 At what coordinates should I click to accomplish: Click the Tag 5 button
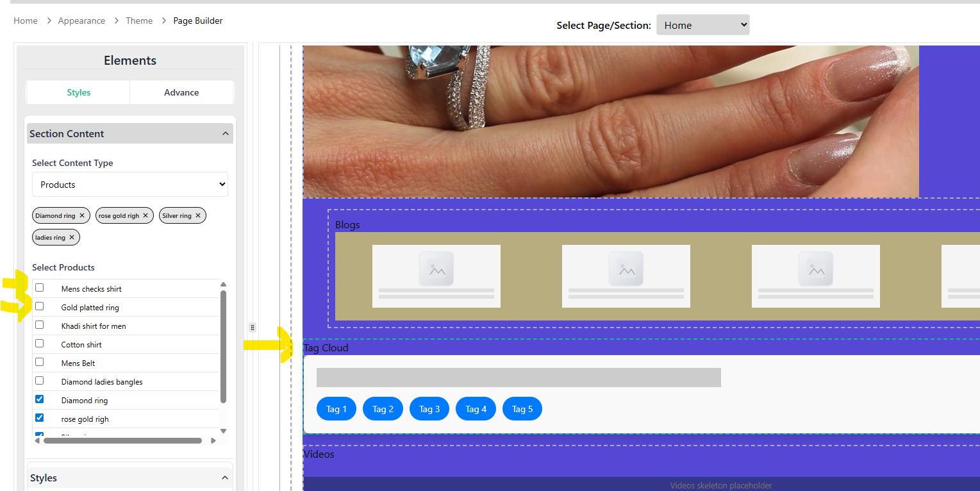point(522,409)
